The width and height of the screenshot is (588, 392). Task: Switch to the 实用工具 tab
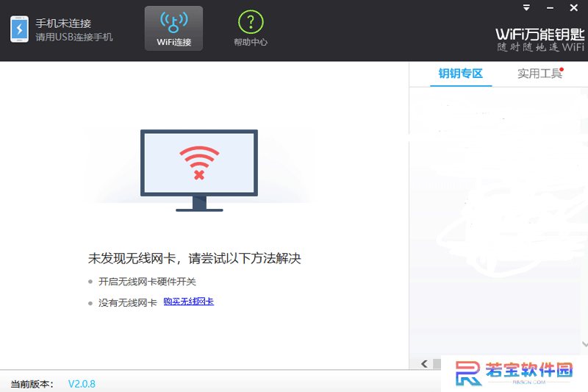point(539,74)
